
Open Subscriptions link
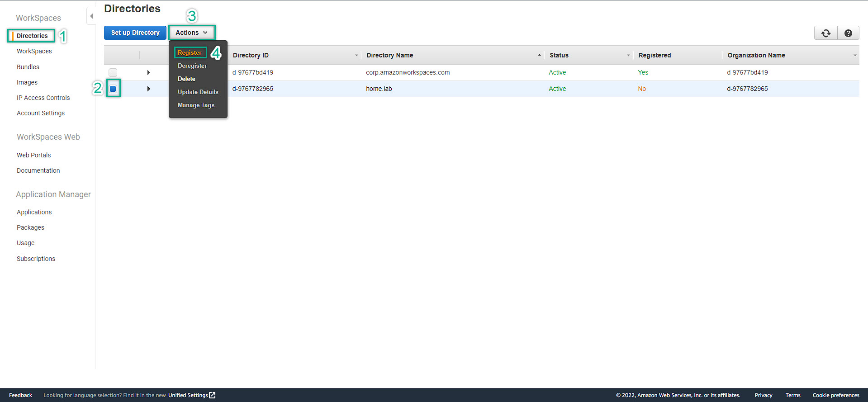tap(36, 259)
